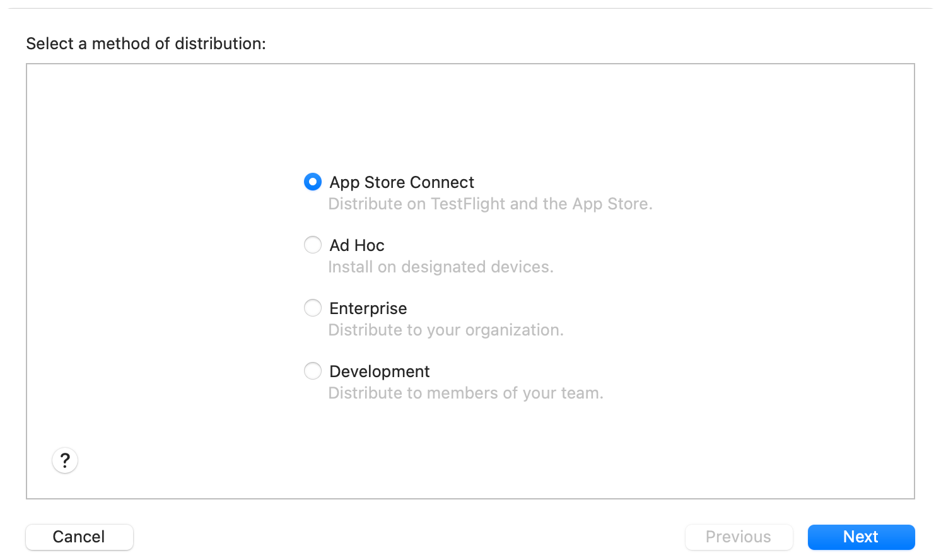Click the App Store Connect label text
Image resolution: width=941 pixels, height=560 pixels.
[402, 182]
